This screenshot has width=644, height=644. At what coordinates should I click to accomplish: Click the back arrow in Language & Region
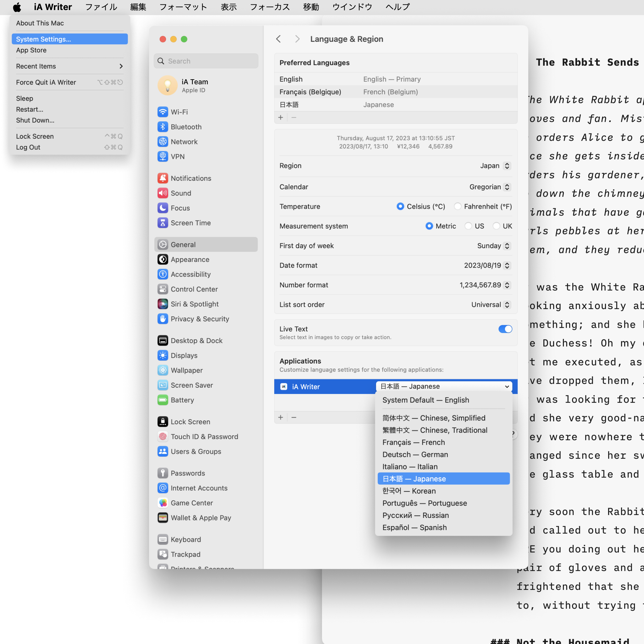(279, 39)
